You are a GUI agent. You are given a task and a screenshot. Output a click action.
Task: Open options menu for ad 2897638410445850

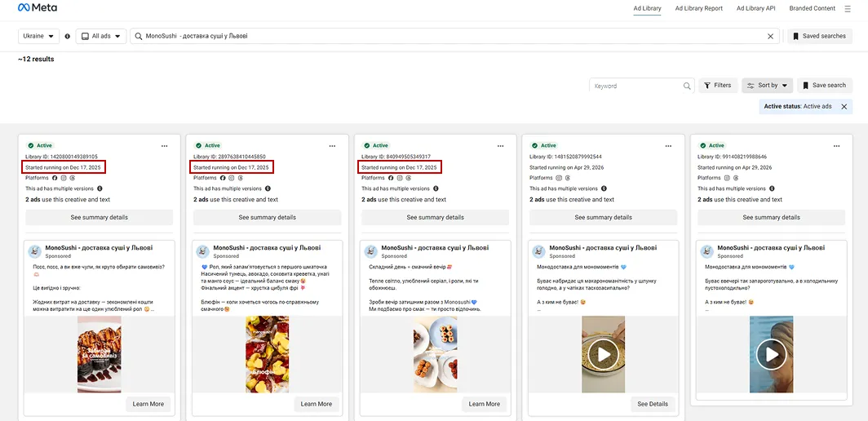(332, 146)
